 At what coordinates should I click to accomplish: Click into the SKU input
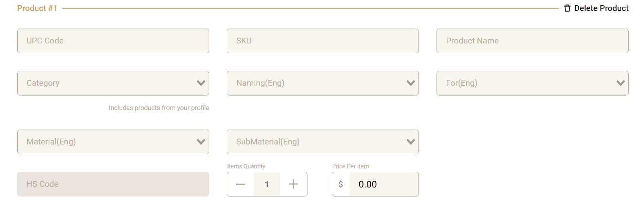322,41
